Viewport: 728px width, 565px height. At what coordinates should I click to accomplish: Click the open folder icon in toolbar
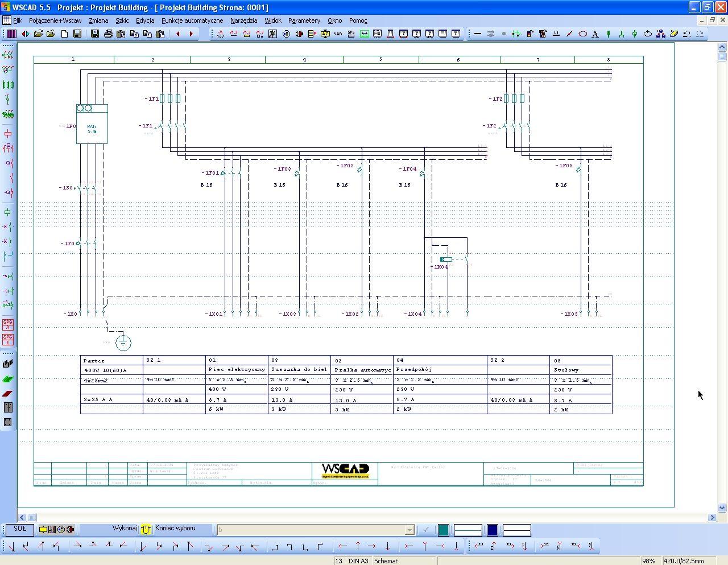coord(38,34)
